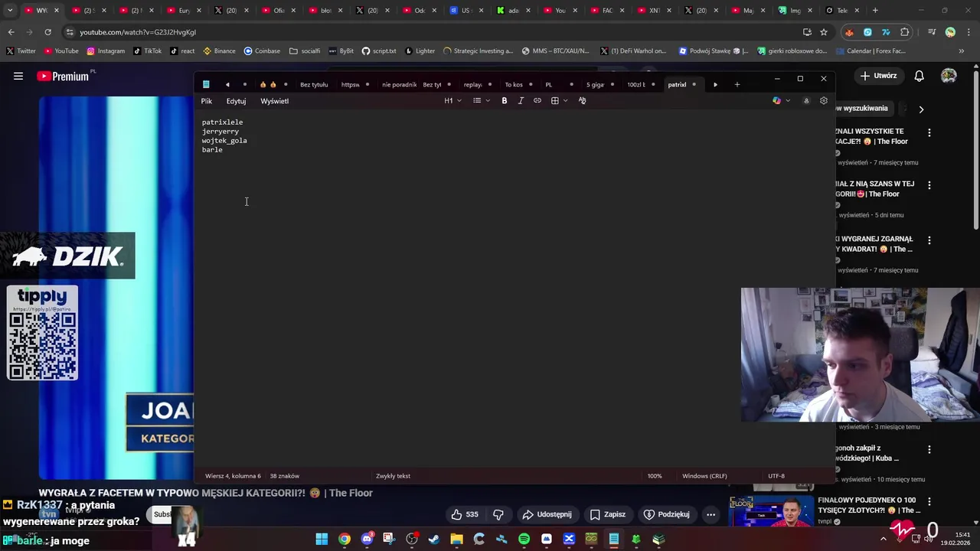980x551 pixels.
Task: Open Steam from the taskbar
Action: 434,540
